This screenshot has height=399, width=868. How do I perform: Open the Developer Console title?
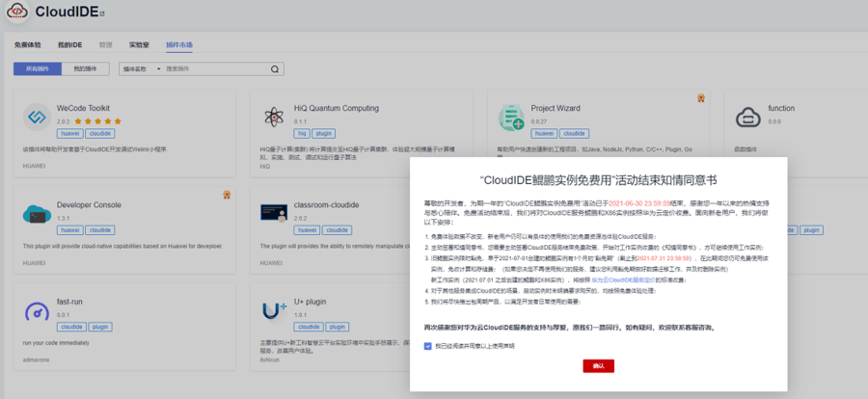[x=89, y=204]
